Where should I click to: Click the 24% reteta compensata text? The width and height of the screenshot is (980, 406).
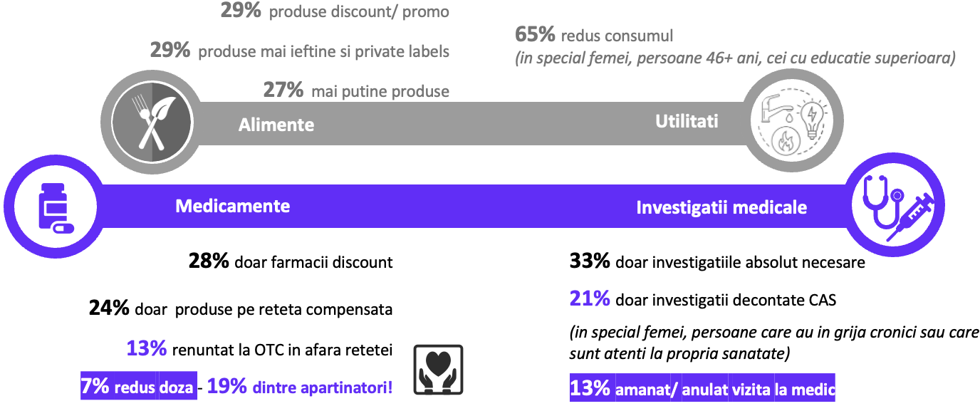[x=241, y=309]
